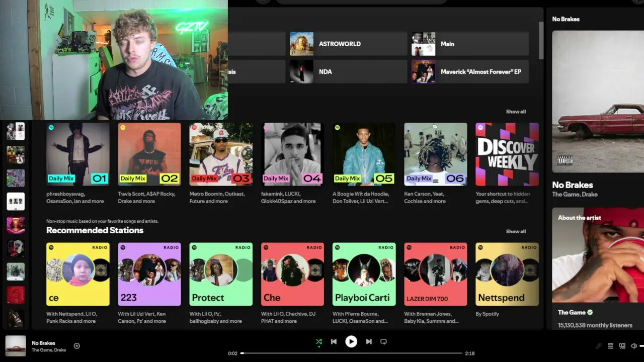The width and height of the screenshot is (644, 362).
Task: Open the Main playlist tile
Action: (470, 44)
